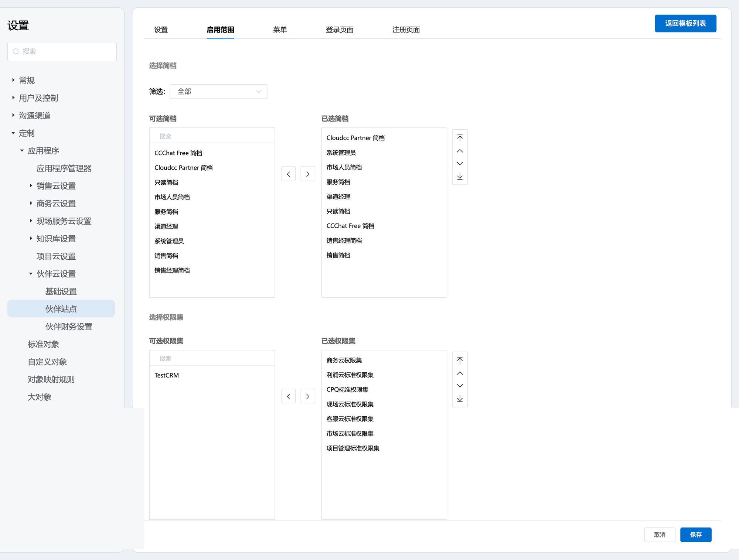
Task: Click right arrow to add profile
Action: coord(307,174)
